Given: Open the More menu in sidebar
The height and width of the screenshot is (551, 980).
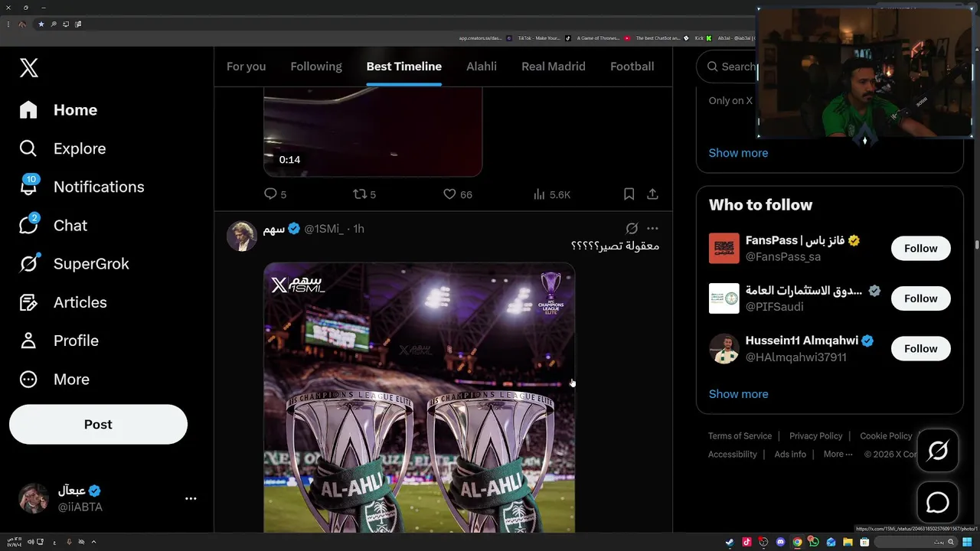Looking at the screenshot, I should coord(54,380).
